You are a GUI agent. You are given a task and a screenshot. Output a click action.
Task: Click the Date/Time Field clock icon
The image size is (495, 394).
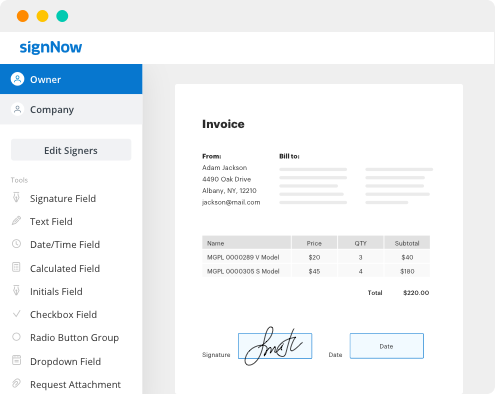tap(16, 244)
